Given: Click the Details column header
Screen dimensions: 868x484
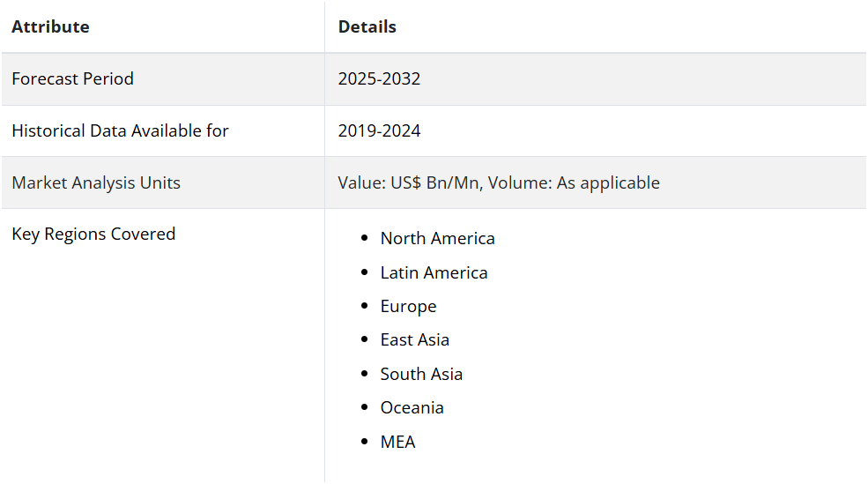Looking at the screenshot, I should (367, 26).
